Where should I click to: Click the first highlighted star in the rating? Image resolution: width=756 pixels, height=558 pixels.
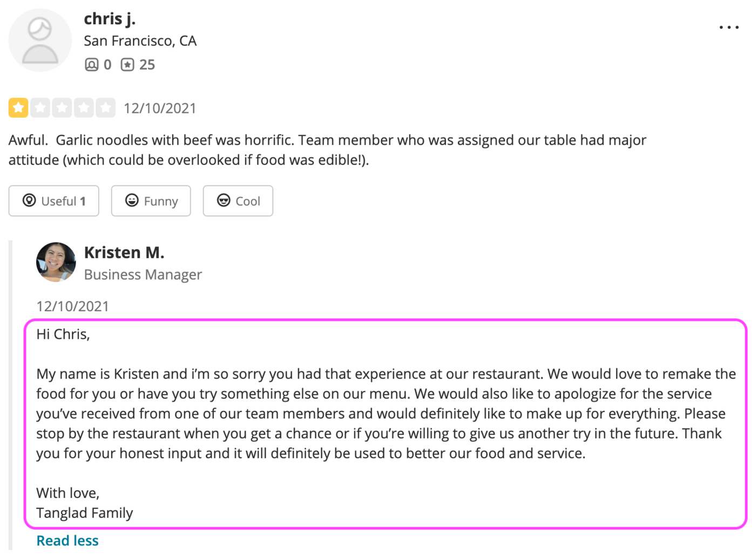coord(18,107)
